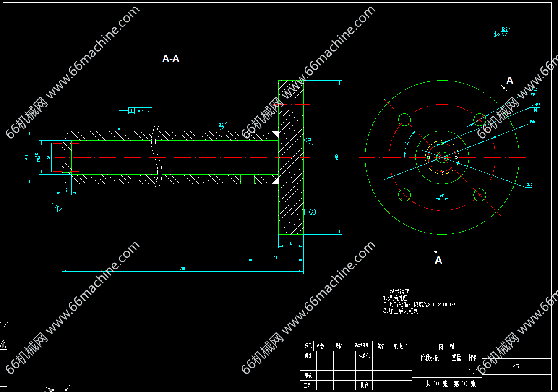Select the perpendicularity tolerance frame above the shaft
Image resolution: width=558 pixels, height=392 pixels.
point(140,111)
